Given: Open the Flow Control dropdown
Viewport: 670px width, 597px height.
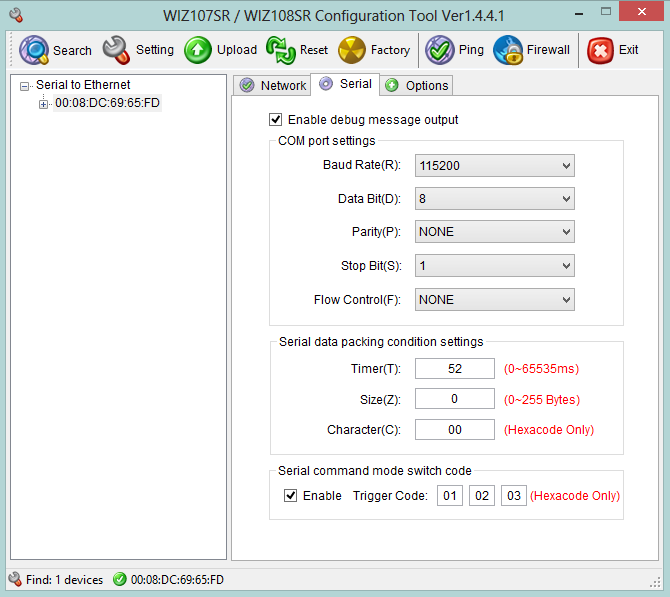Looking at the screenshot, I should (x=494, y=300).
